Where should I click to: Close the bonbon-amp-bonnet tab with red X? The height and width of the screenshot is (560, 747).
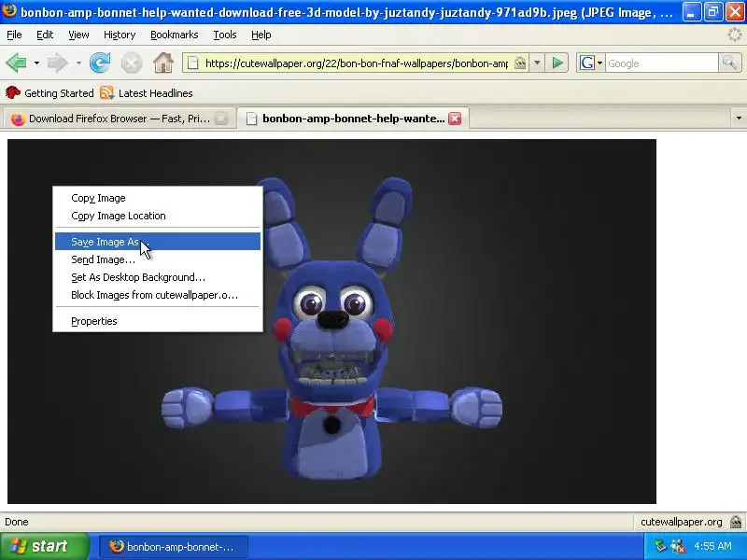coord(455,119)
